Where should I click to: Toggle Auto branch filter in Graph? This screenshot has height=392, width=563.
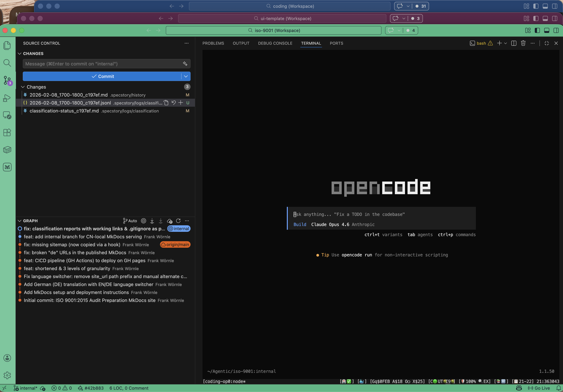tap(130, 221)
